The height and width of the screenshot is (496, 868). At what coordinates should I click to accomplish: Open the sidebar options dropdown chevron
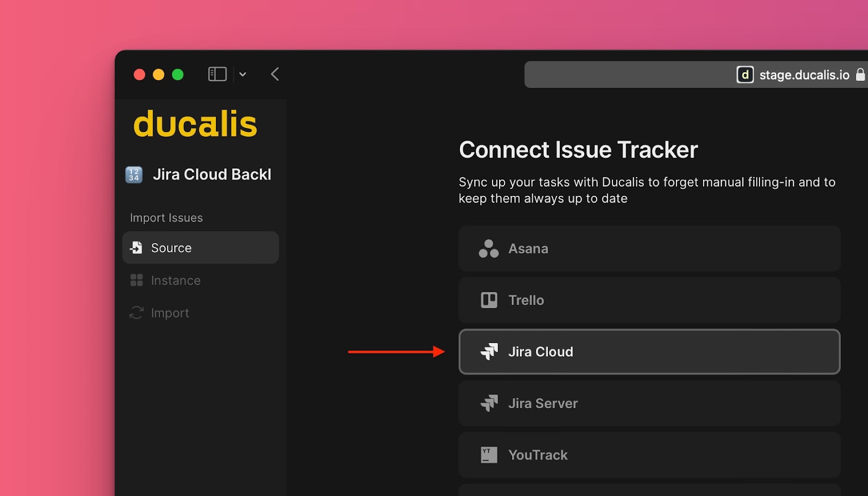(242, 74)
